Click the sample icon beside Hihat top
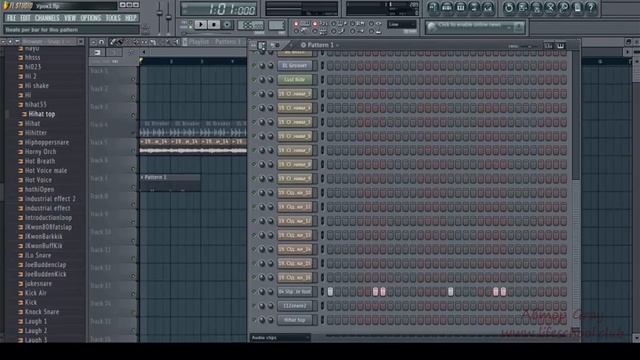 click(x=24, y=114)
